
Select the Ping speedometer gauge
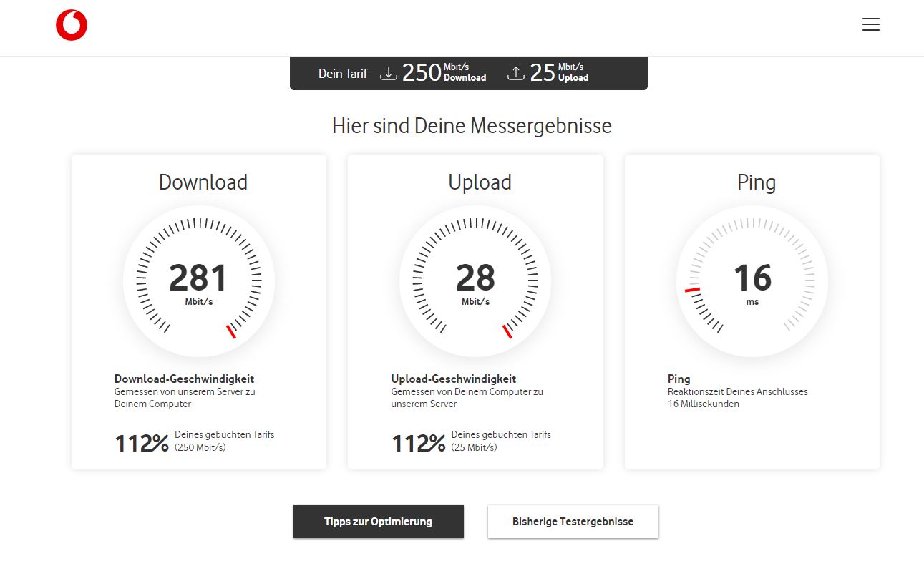pos(752,280)
